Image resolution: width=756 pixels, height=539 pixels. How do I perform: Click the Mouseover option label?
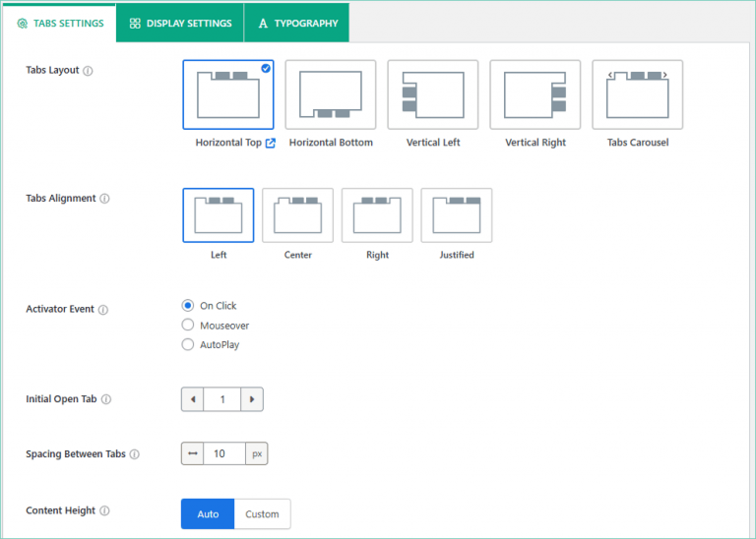(224, 326)
